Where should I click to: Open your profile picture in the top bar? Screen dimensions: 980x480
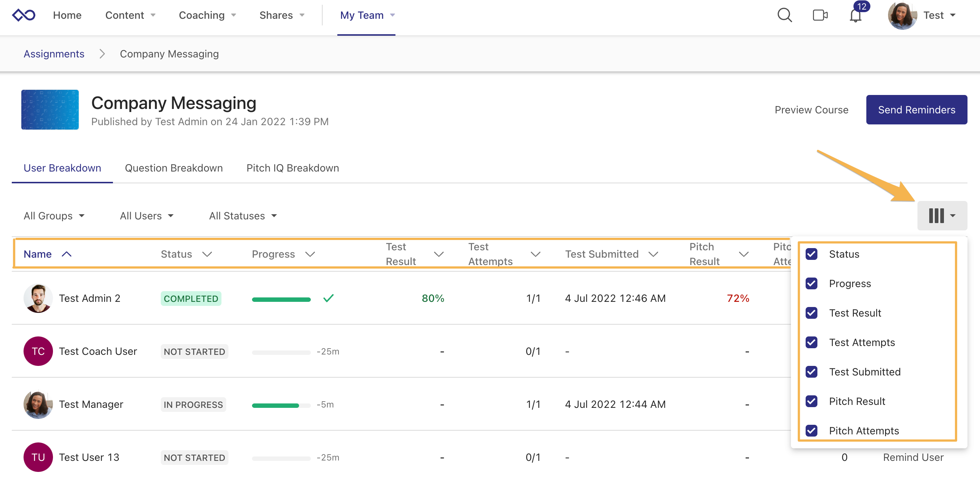click(x=903, y=16)
